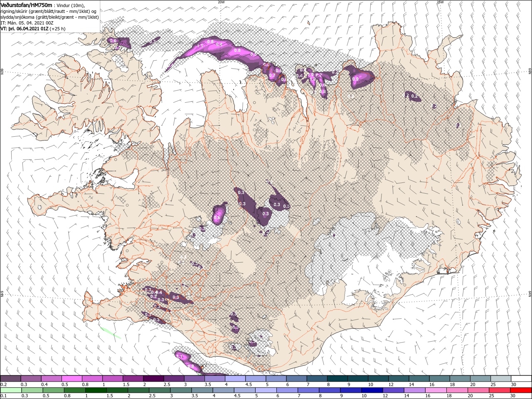Select the 18 grey-teal swatch, upper legend row
The height and width of the screenshot is (399, 532).
[x=459, y=379]
